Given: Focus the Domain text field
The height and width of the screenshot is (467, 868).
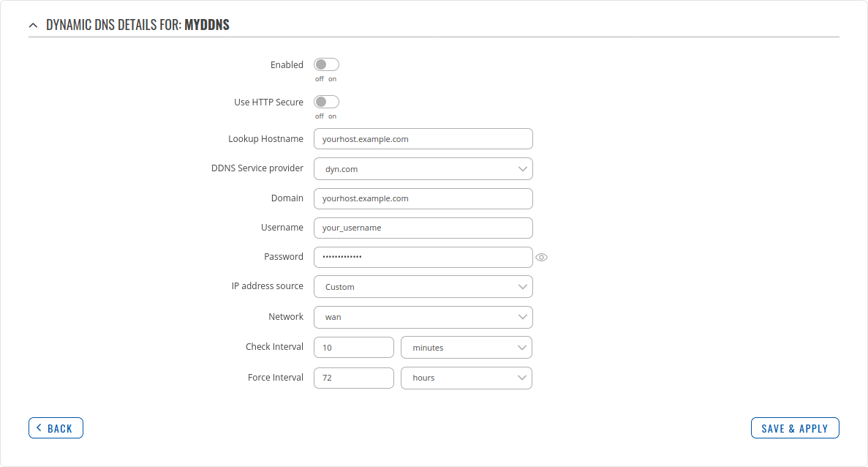Looking at the screenshot, I should pos(423,198).
